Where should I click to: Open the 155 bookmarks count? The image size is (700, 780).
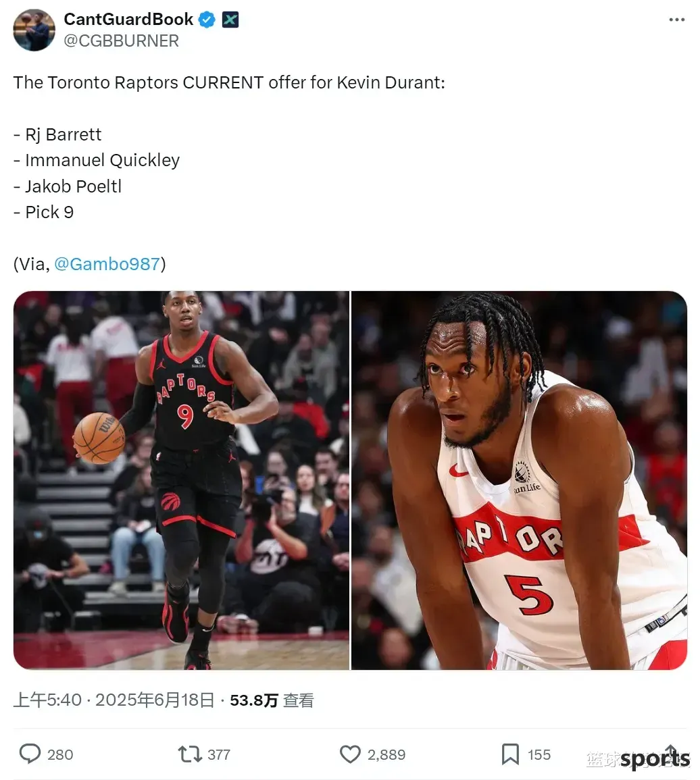[539, 754]
